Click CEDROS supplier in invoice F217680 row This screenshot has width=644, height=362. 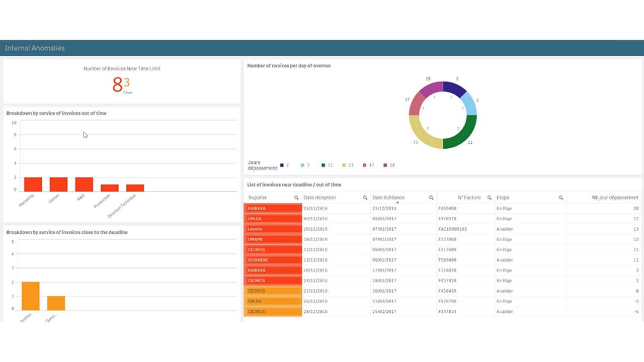point(273,249)
